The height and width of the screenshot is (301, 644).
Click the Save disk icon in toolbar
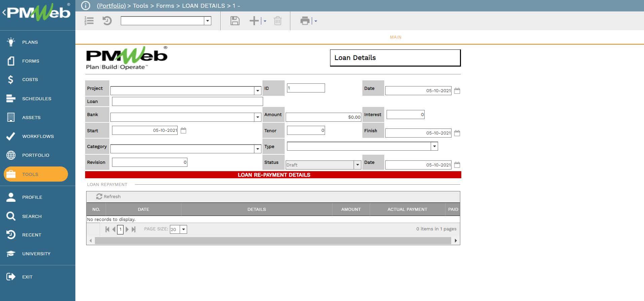pos(235,21)
